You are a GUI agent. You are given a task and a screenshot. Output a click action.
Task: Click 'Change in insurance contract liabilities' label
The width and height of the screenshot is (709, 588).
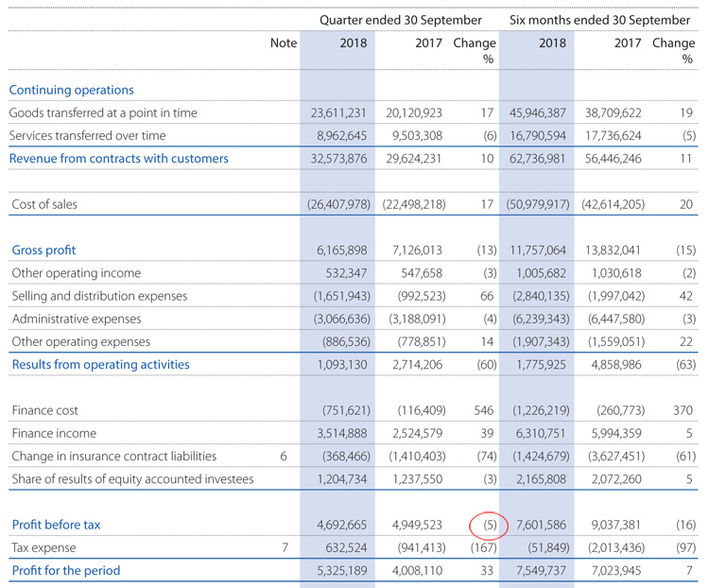[x=114, y=456]
